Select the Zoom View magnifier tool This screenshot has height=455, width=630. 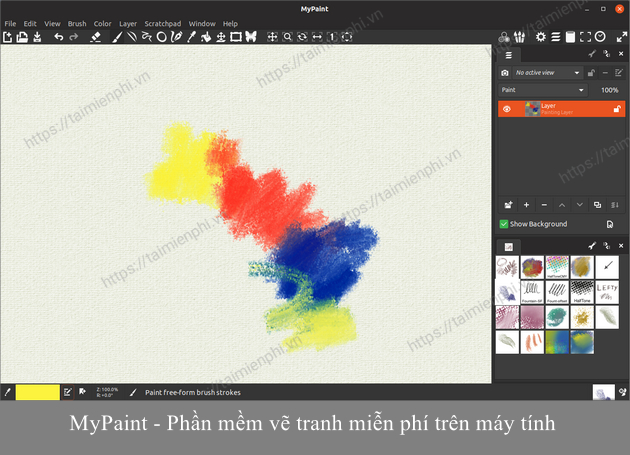[287, 37]
